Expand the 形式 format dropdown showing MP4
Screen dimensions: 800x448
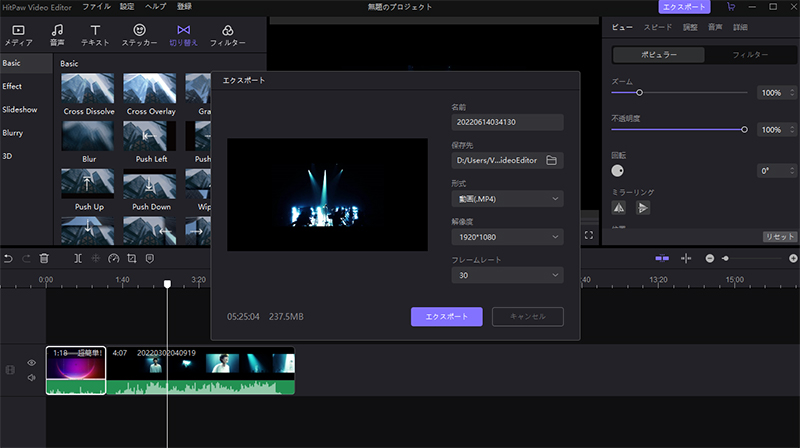(x=508, y=198)
